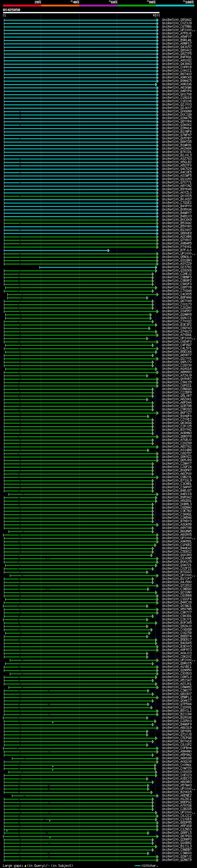The height and width of the screenshot is (868, 197).
Task: Select the UniRef100_Q6TV49 label
Action: point(177,301)
